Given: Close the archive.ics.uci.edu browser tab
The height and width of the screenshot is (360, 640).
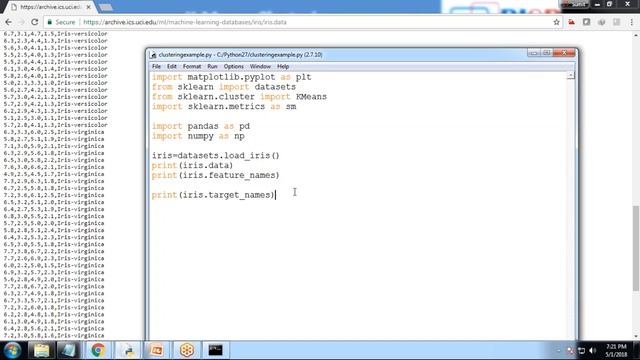Looking at the screenshot, I should click(89, 7).
